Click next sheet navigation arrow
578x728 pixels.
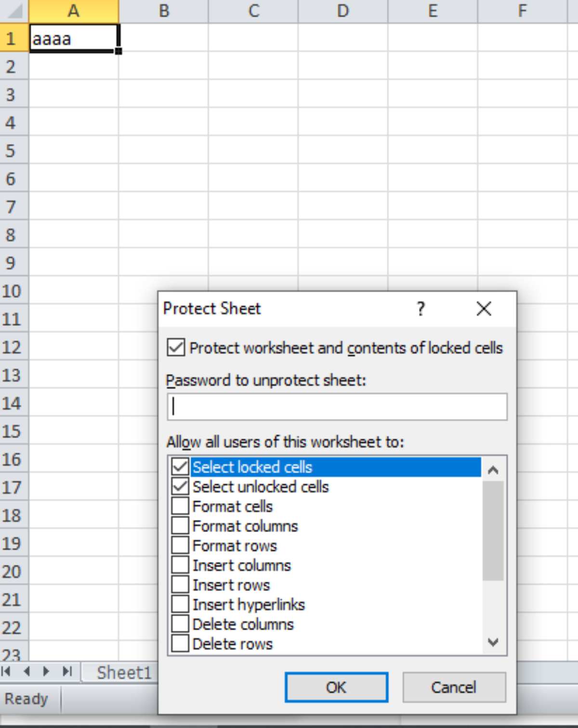46,671
